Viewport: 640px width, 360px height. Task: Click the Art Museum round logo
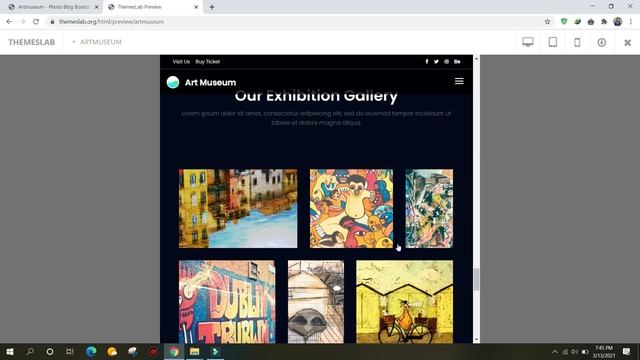(173, 82)
